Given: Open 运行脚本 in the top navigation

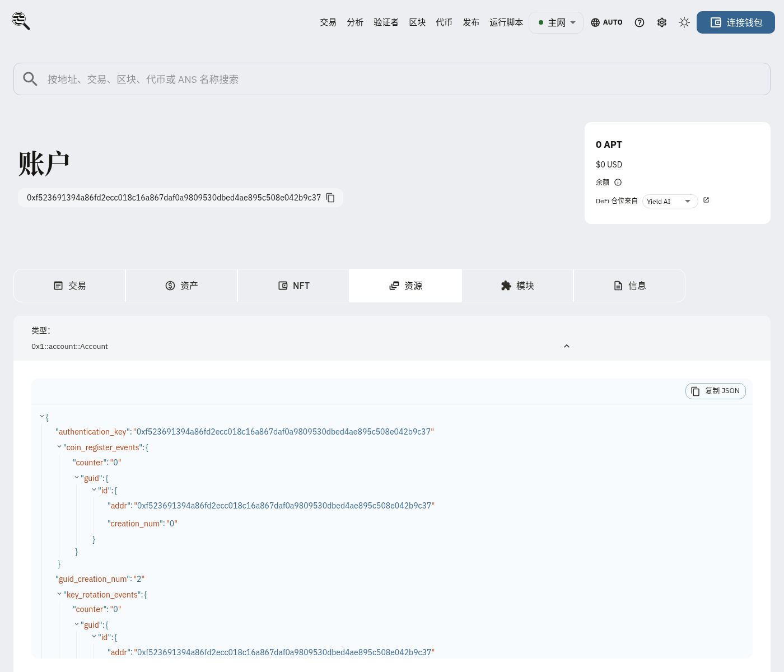Looking at the screenshot, I should point(506,22).
